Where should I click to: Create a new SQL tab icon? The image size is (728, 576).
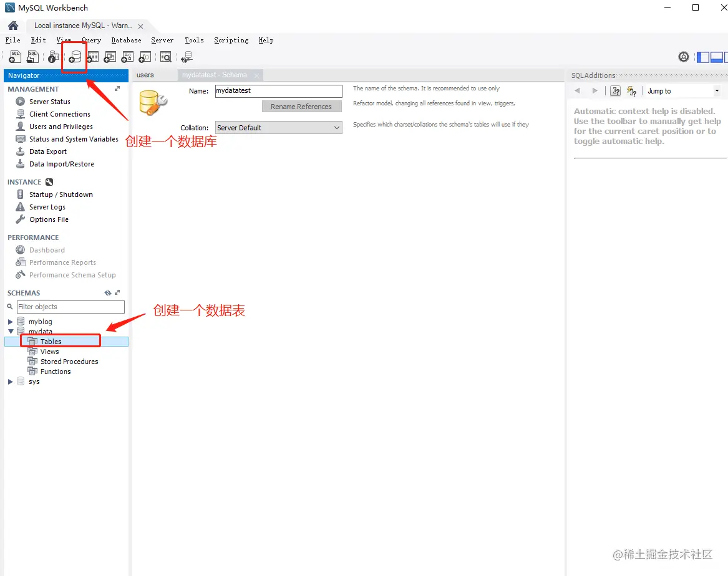[15, 57]
